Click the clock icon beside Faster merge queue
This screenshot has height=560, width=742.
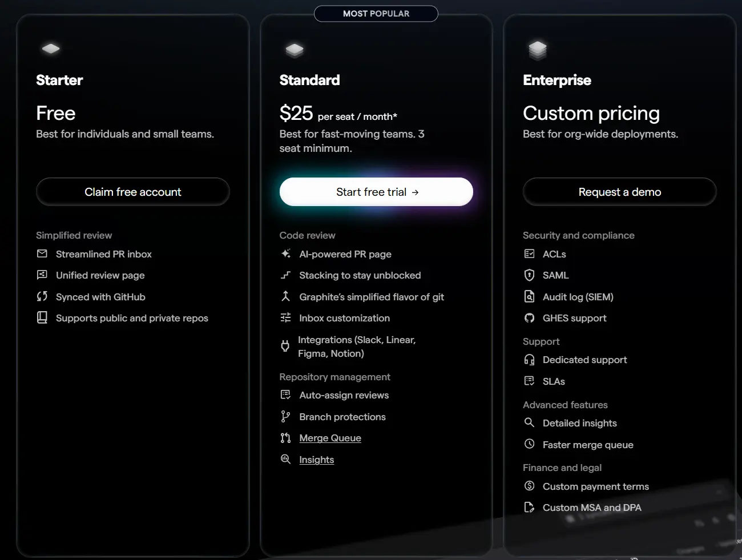(x=529, y=444)
